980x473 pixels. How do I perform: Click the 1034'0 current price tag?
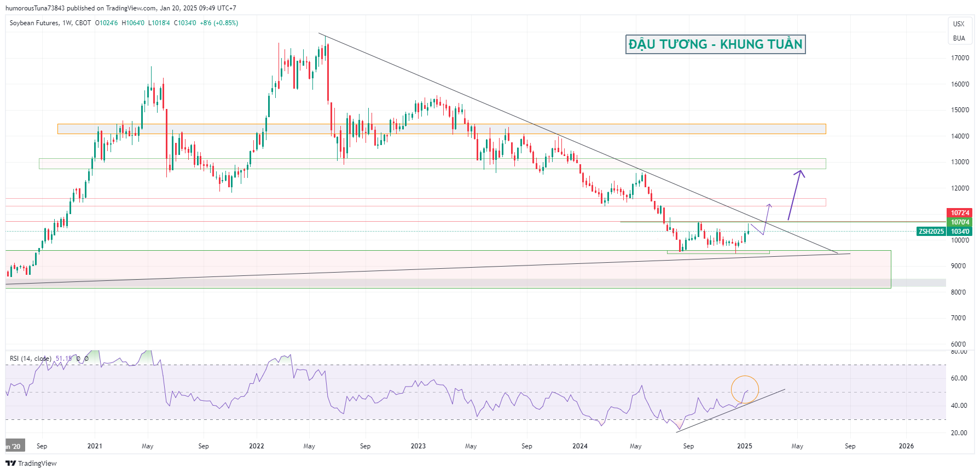960,231
